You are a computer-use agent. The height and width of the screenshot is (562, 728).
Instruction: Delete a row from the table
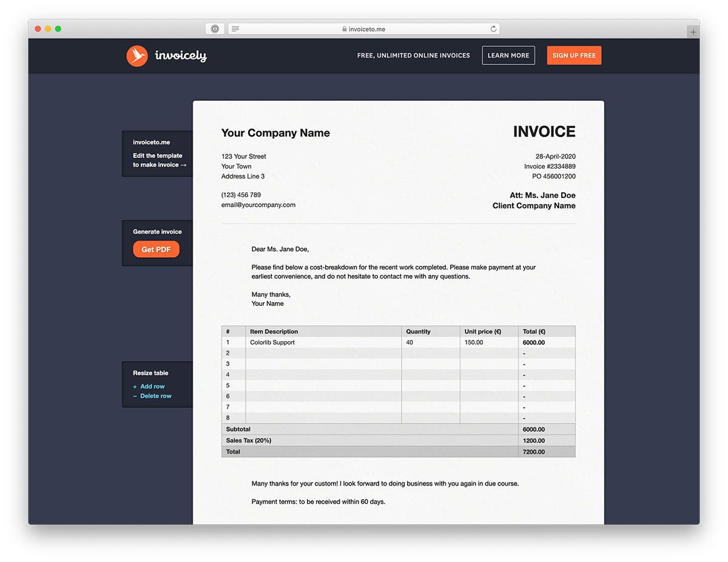point(155,396)
